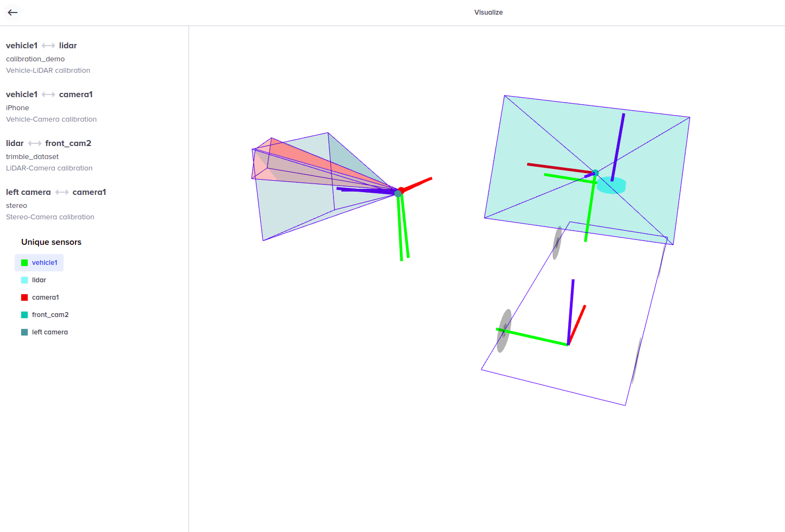The height and width of the screenshot is (532, 785).
Task: Select the left camera sensor in list
Action: pos(45,332)
